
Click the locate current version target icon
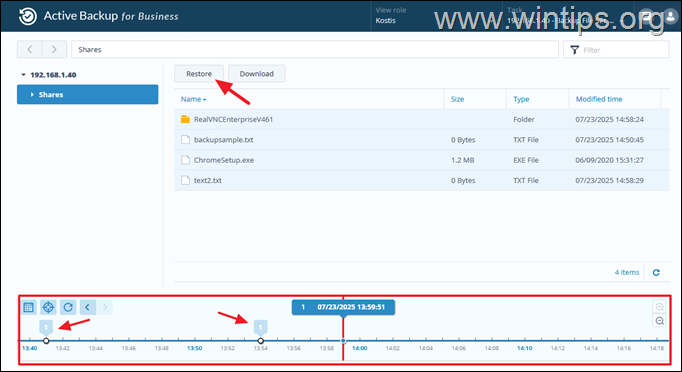click(48, 307)
